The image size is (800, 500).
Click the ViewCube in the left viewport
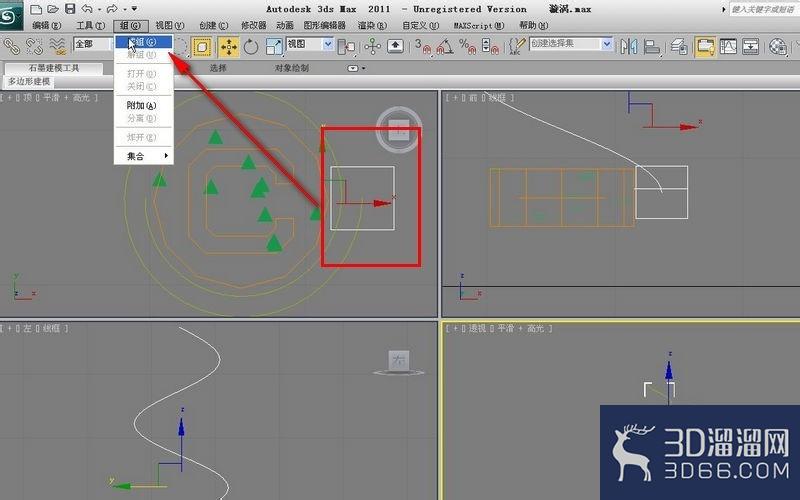pyautogui.click(x=398, y=363)
